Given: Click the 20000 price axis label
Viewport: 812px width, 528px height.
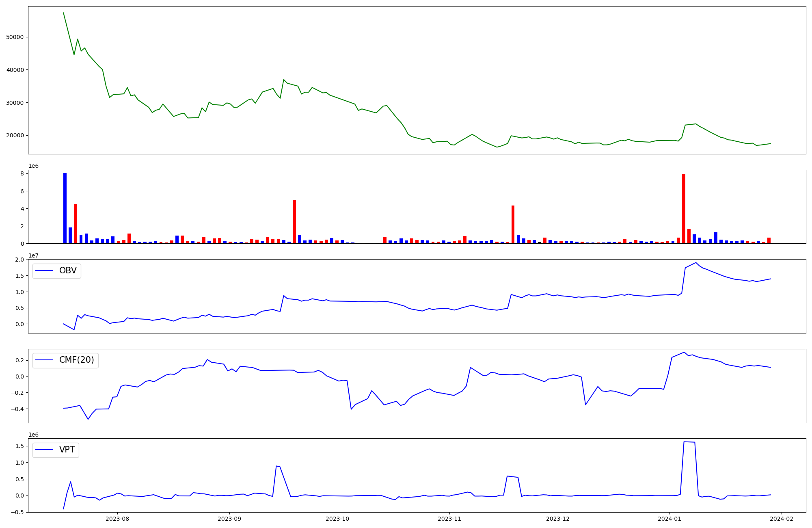Looking at the screenshot, I should tap(15, 136).
